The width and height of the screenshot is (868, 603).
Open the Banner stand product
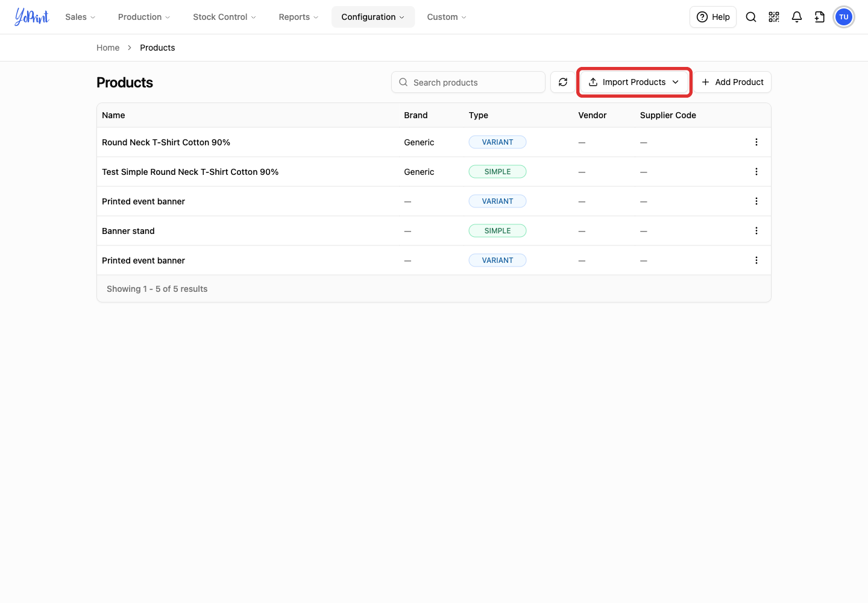click(128, 231)
